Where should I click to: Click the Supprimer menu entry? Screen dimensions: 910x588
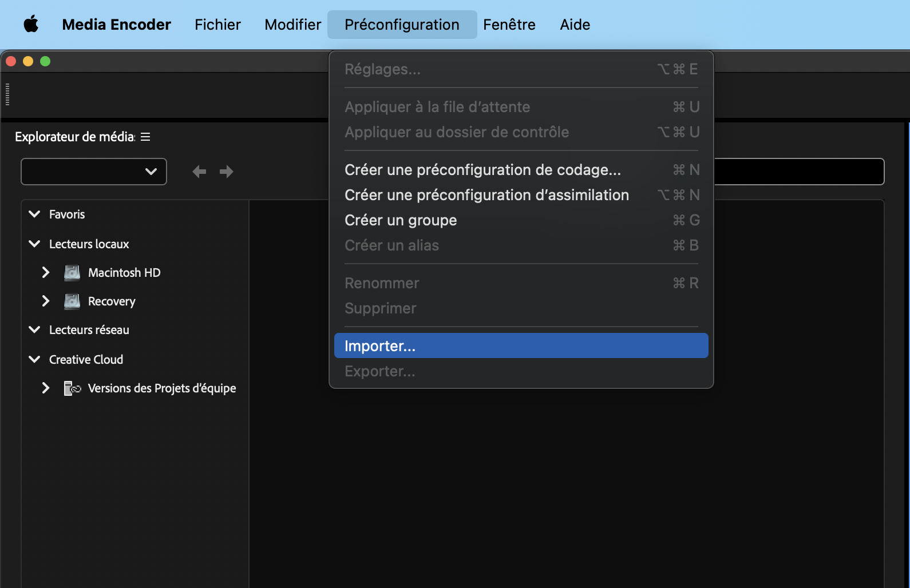tap(521, 308)
